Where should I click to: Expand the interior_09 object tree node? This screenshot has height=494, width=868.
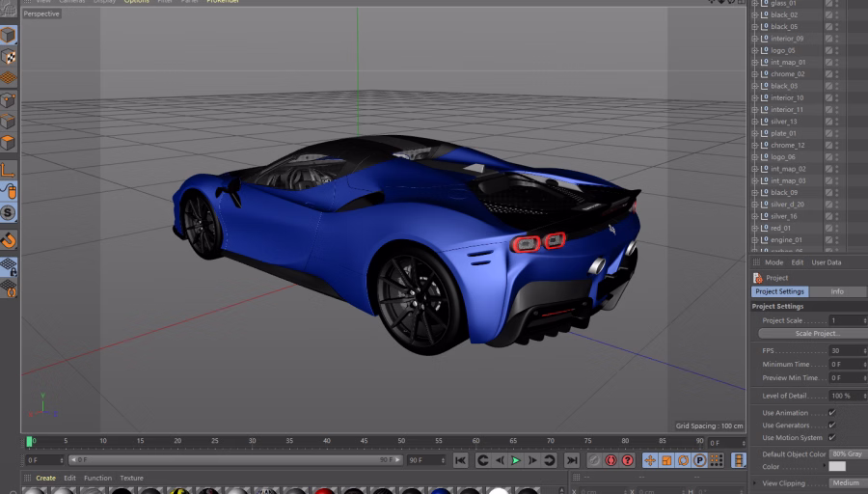pyautogui.click(x=754, y=39)
